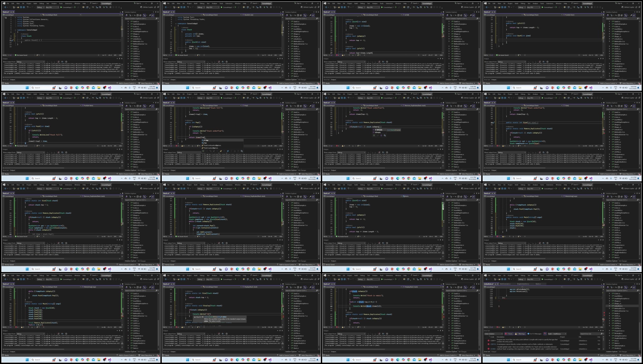This screenshot has height=364, width=643.
Task: Toggle the yellow class filter in the IntelliSense popup
Action: click(221, 151)
